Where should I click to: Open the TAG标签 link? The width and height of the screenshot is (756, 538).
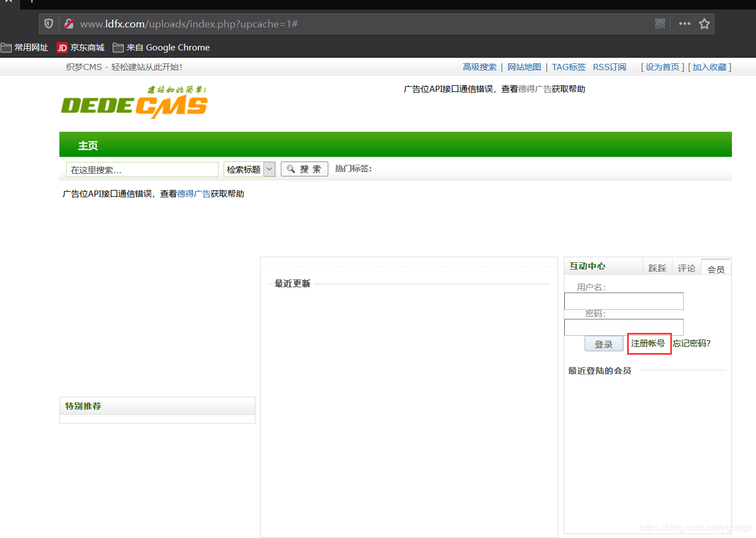point(568,67)
